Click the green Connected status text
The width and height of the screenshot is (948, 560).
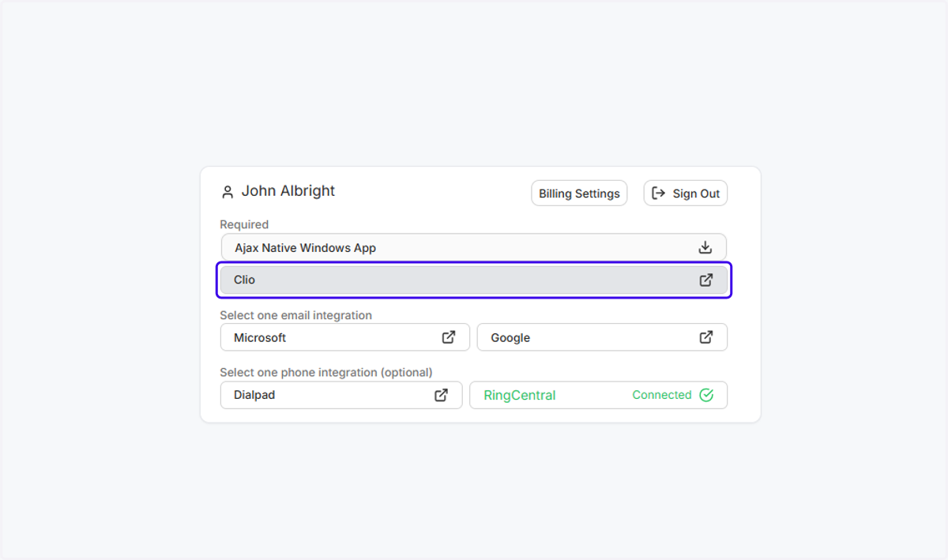662,395
